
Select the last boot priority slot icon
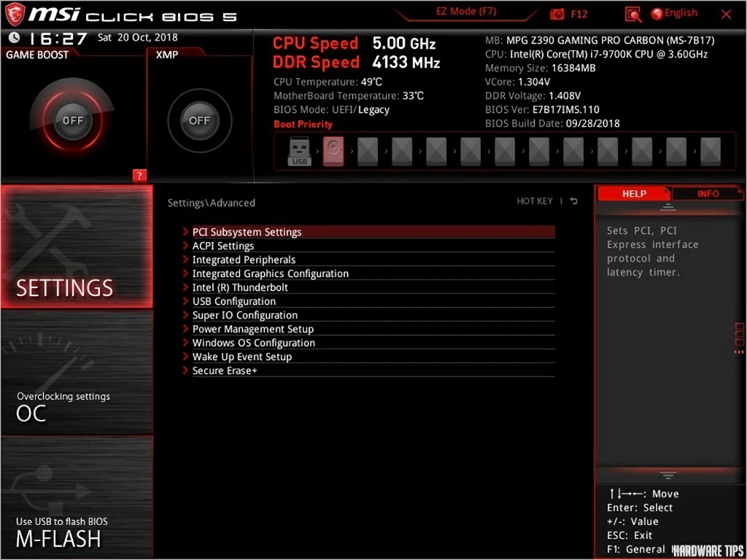[x=711, y=152]
